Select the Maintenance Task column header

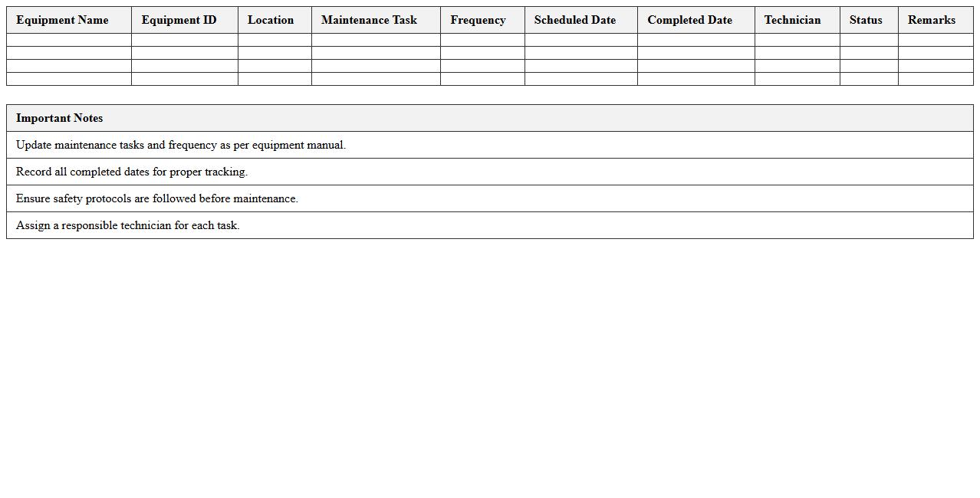pyautogui.click(x=369, y=20)
